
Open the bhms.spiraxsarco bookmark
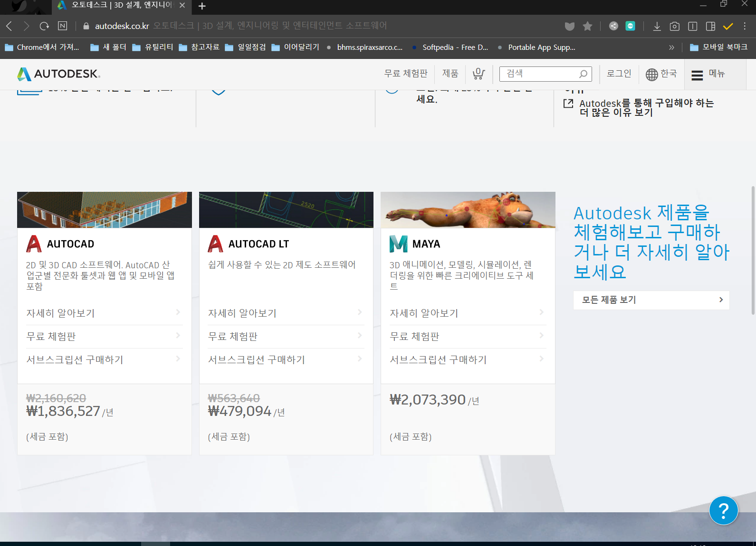[x=364, y=47]
